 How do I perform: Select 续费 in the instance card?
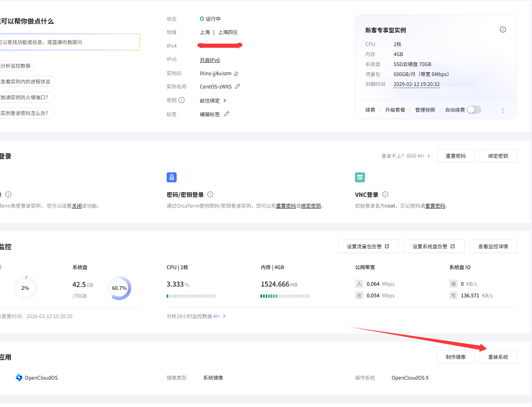tap(370, 110)
